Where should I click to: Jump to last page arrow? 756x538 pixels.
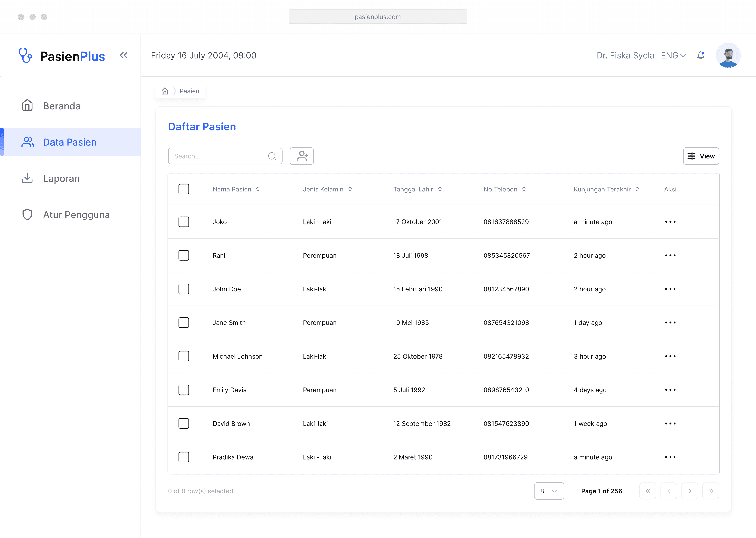(710, 491)
